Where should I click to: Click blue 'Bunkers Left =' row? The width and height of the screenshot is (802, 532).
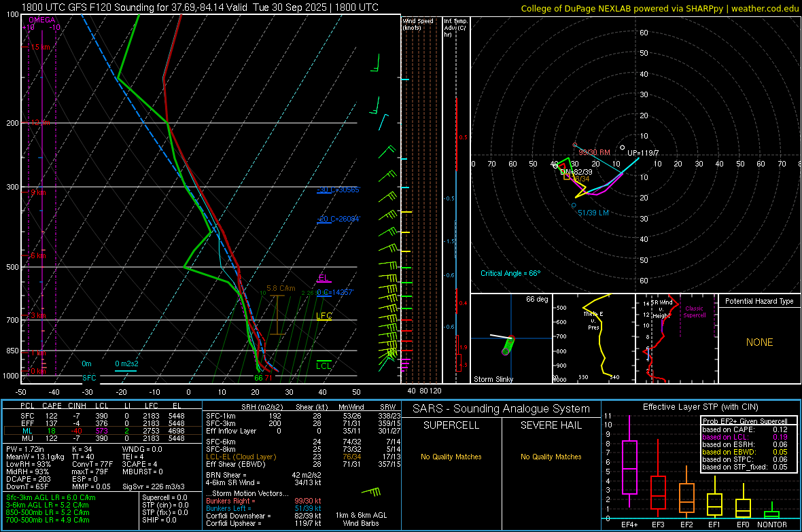pos(264,508)
